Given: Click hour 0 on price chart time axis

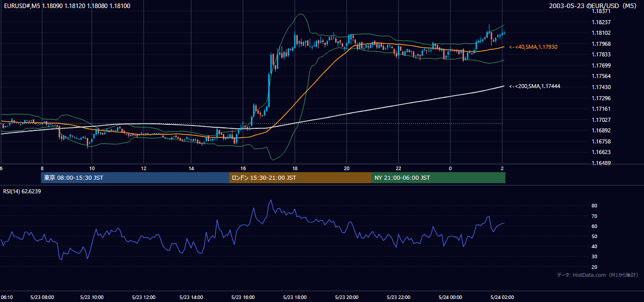Looking at the screenshot, I should pos(450,168).
